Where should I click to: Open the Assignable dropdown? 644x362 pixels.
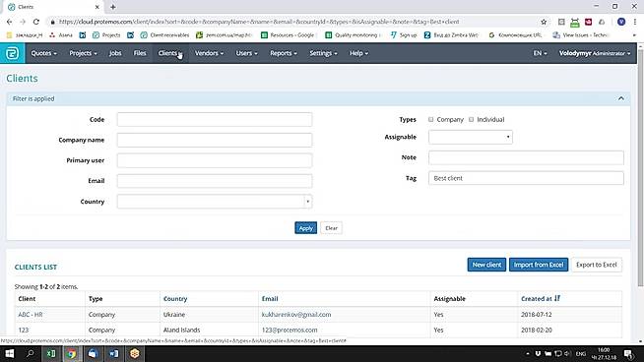click(x=471, y=137)
